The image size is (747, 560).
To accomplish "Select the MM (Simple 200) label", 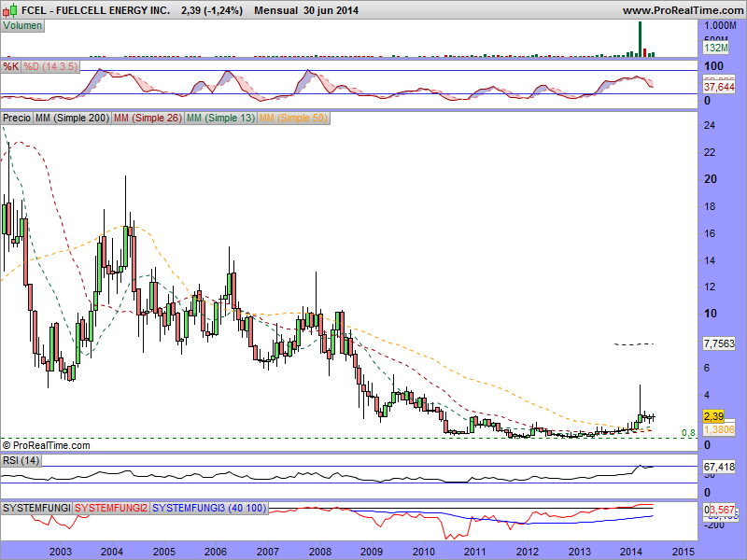I will tap(73, 118).
